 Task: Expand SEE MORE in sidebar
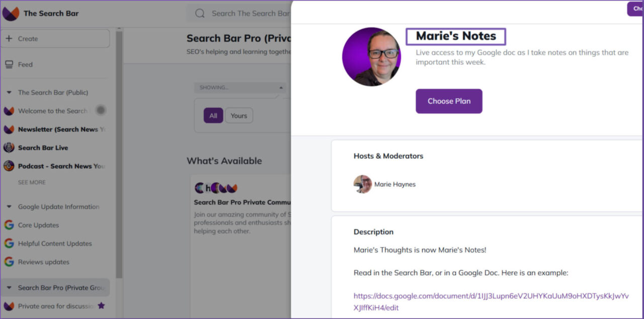point(32,182)
